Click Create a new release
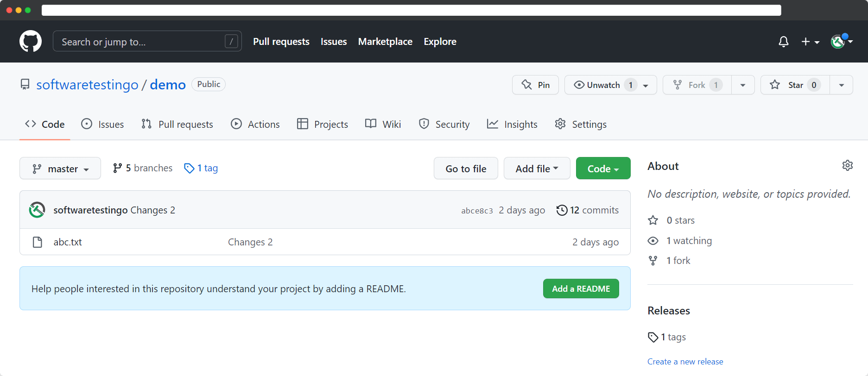This screenshot has width=868, height=376. (685, 362)
